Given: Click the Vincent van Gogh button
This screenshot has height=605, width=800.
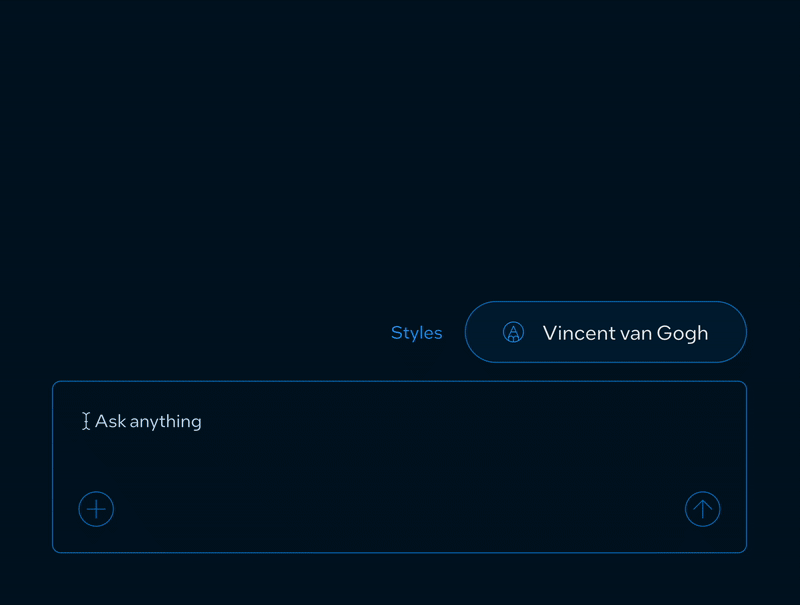Looking at the screenshot, I should point(605,332).
